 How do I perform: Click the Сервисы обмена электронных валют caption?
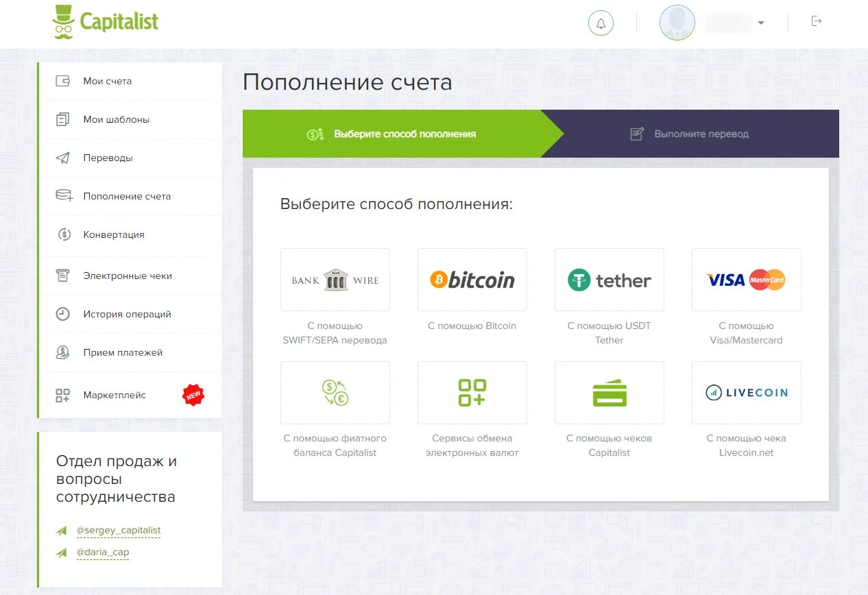pos(472,446)
